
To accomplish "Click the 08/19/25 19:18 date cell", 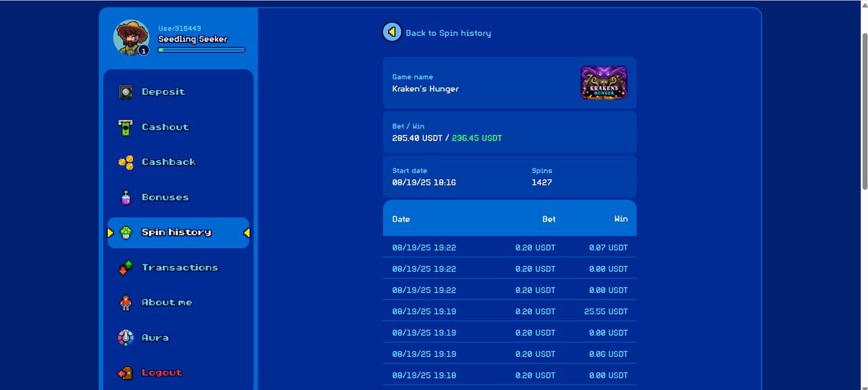I will (424, 375).
